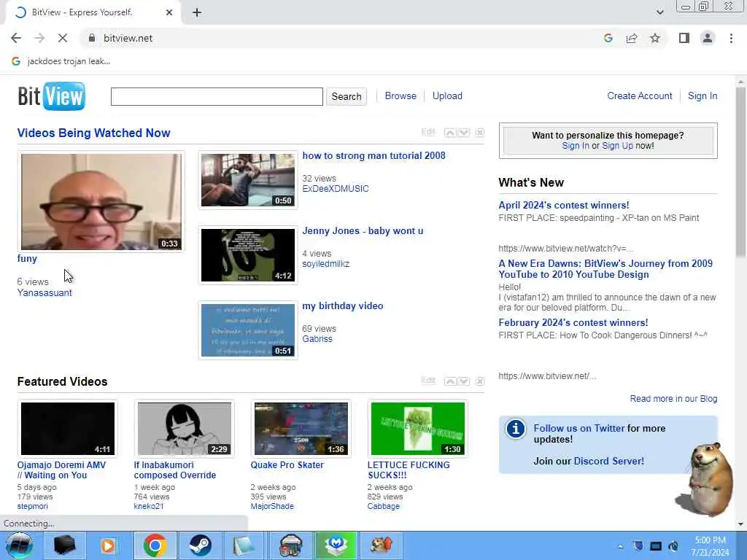The image size is (747, 560).
Task: Click the page vertical scrollbar thumb
Action: [740, 171]
